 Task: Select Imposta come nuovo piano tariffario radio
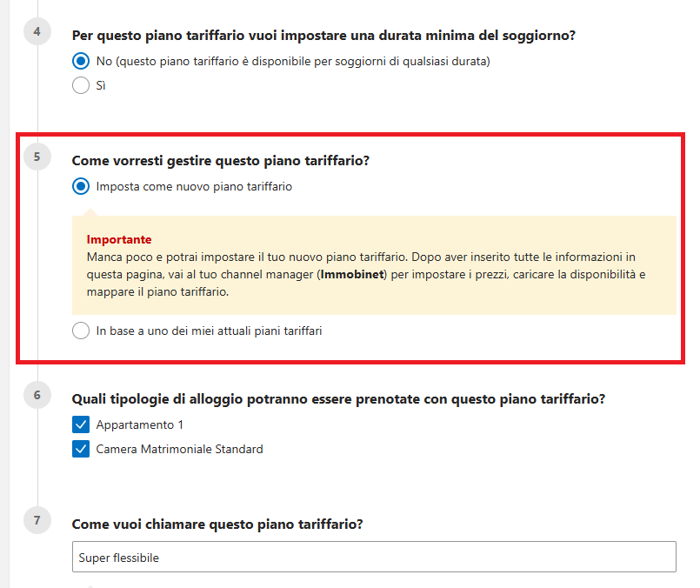(81, 187)
